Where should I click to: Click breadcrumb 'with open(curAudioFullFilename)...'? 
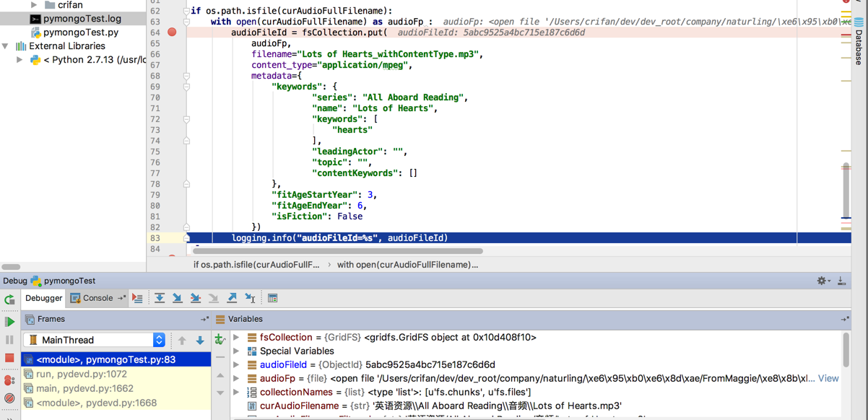coord(407,265)
